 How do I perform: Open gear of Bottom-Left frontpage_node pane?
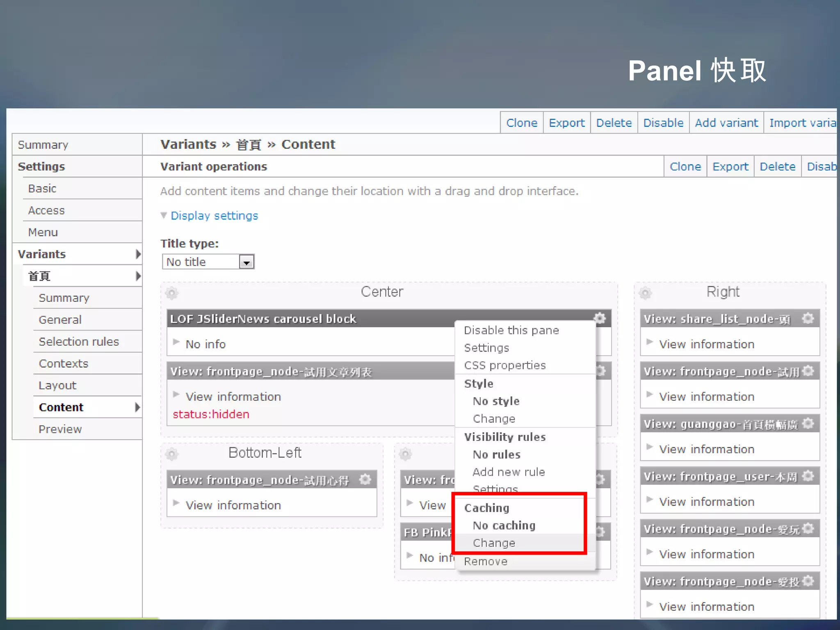(365, 479)
